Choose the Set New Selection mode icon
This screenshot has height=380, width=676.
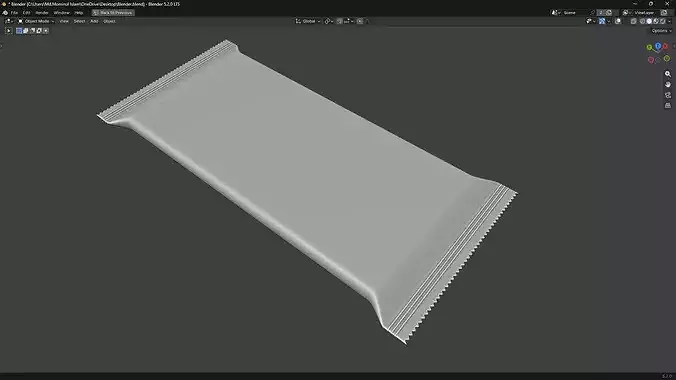point(19,31)
